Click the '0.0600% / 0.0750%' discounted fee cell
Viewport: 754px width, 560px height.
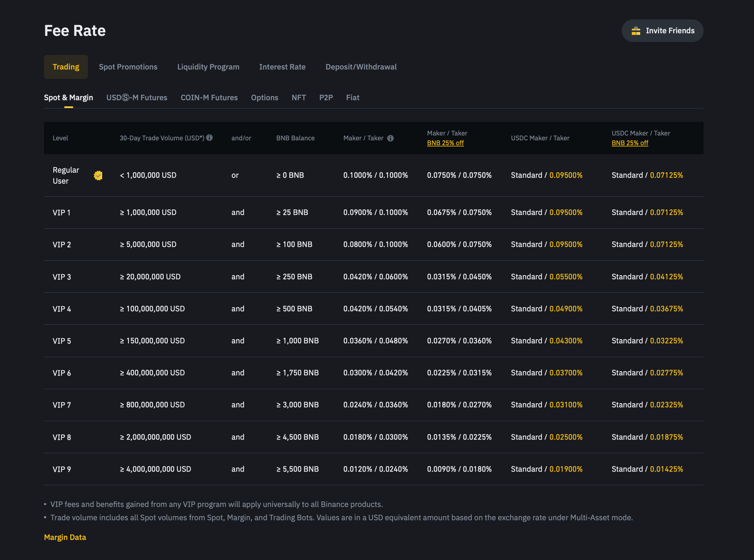coord(459,244)
